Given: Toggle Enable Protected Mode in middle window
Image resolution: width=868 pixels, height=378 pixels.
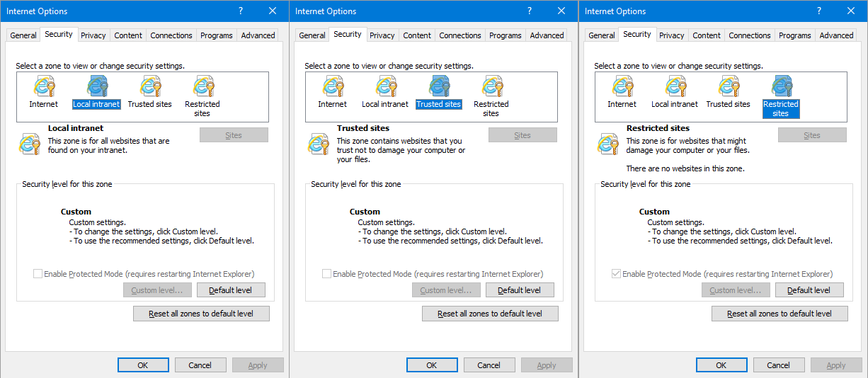Looking at the screenshot, I should coord(327,274).
